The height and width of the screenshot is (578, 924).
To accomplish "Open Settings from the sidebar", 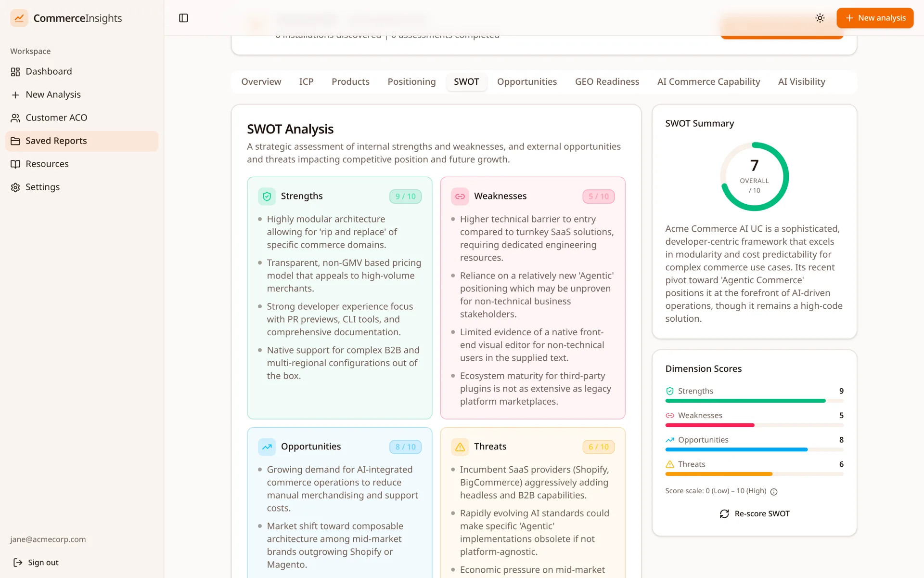I will [x=82, y=187].
